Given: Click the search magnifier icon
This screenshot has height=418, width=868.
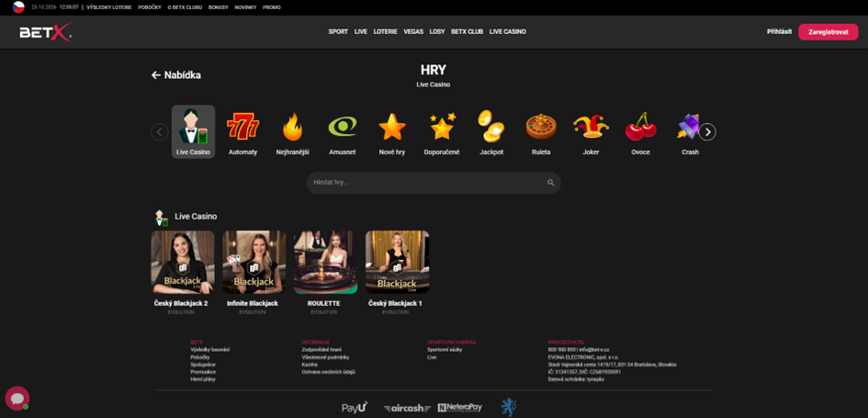Looking at the screenshot, I should pyautogui.click(x=551, y=183).
